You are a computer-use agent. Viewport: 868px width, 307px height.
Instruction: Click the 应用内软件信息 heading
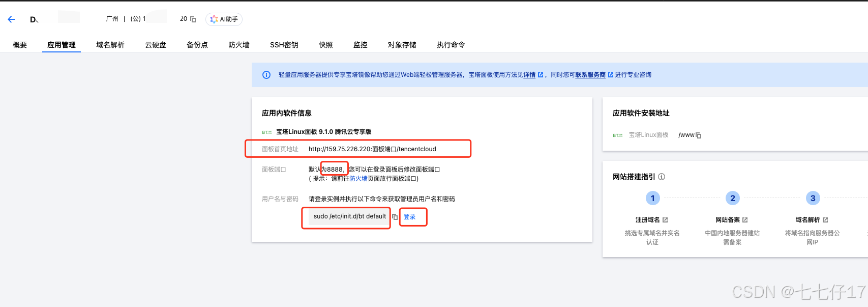click(x=287, y=113)
